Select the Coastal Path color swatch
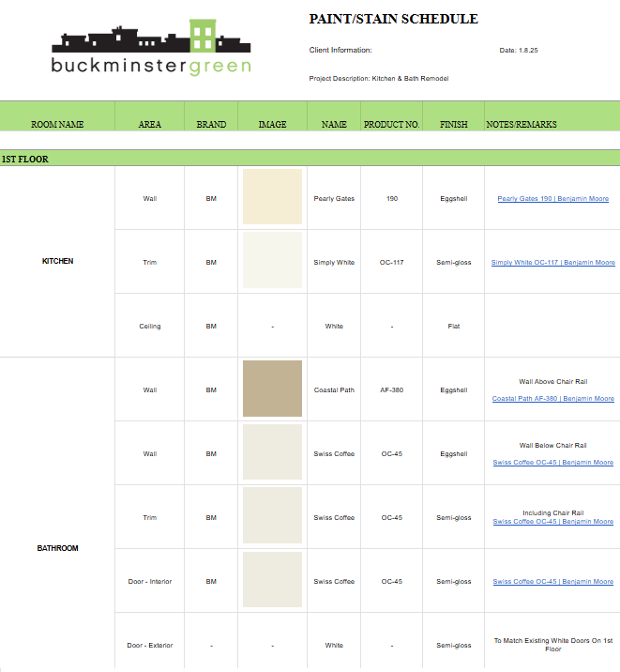The image size is (620, 672). [x=272, y=389]
